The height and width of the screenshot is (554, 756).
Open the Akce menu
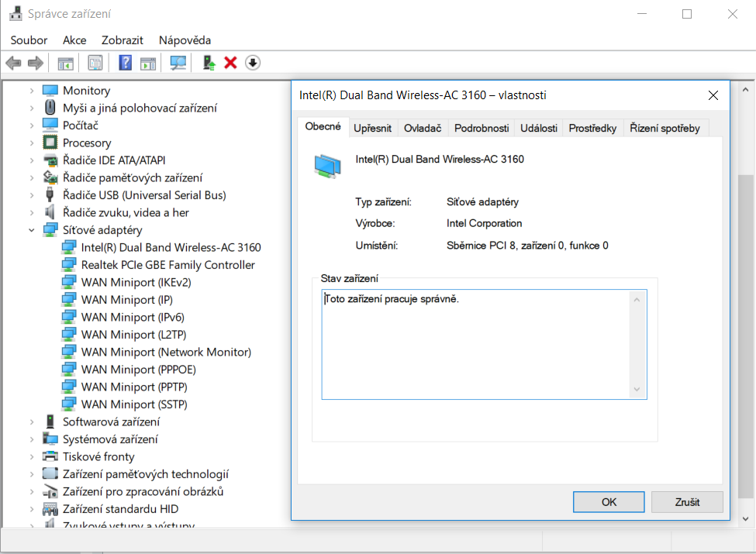coord(74,40)
